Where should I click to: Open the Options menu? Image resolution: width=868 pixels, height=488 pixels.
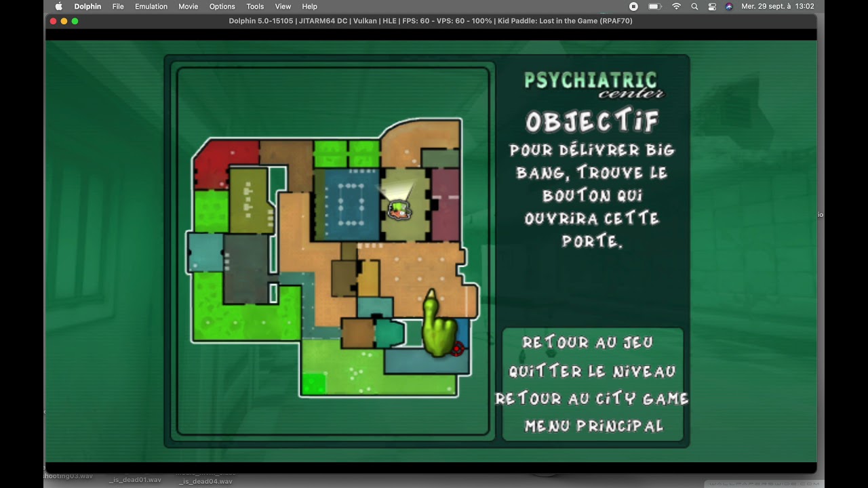[222, 6]
